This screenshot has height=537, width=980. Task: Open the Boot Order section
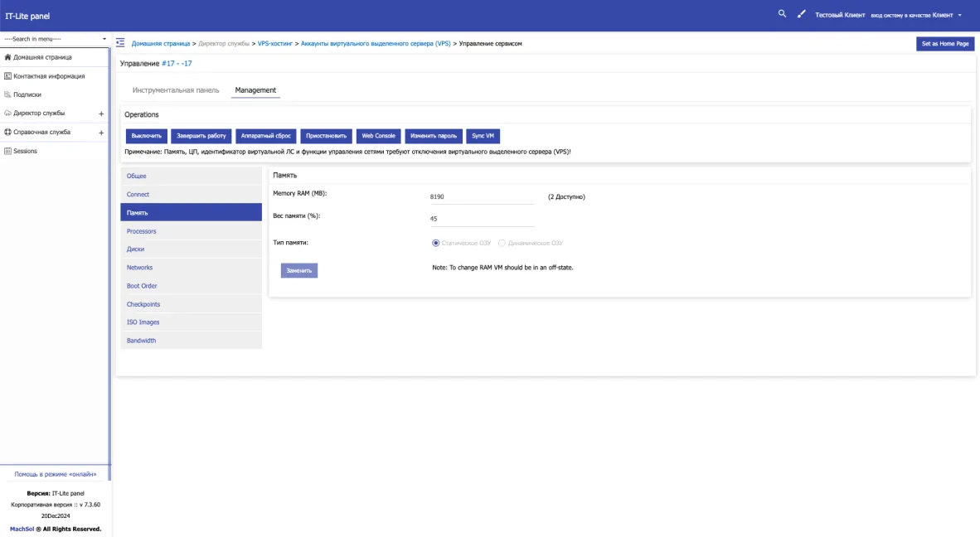(x=192, y=285)
